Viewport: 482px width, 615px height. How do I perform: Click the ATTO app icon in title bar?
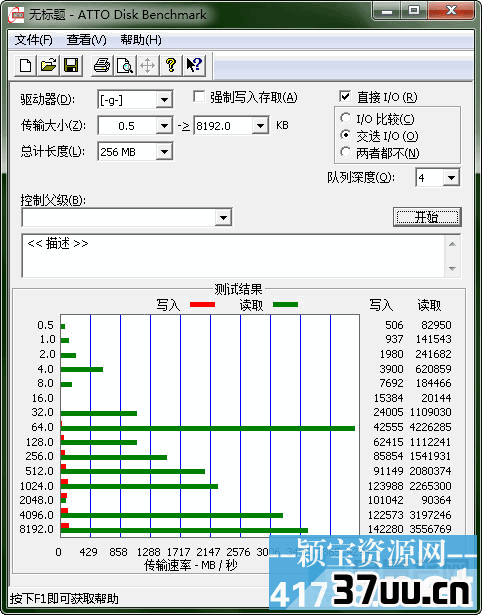pyautogui.click(x=16, y=15)
